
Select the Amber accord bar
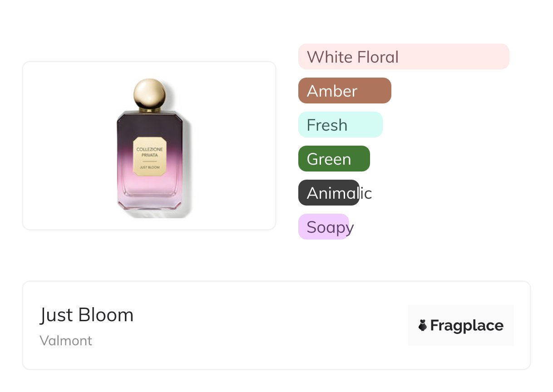click(x=345, y=91)
